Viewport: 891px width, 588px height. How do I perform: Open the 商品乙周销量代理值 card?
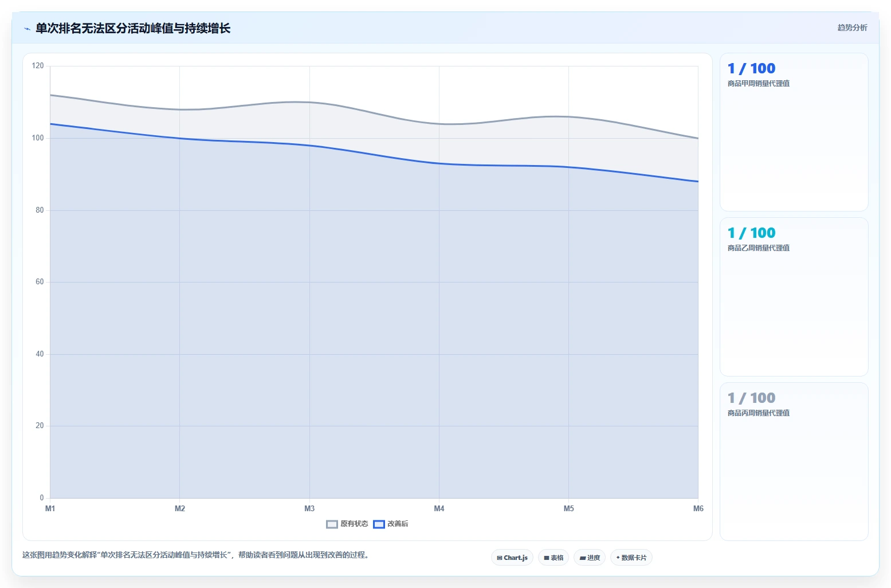click(794, 297)
